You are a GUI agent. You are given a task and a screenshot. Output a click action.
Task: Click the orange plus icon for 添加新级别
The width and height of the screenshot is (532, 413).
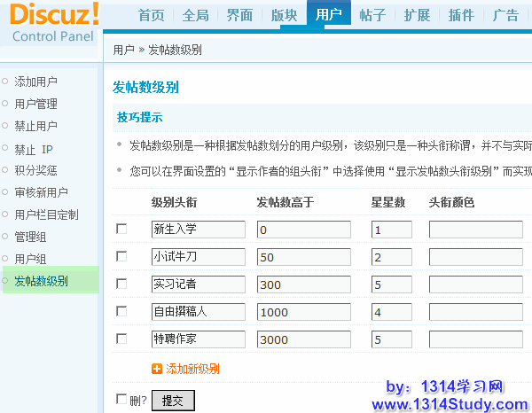click(157, 368)
